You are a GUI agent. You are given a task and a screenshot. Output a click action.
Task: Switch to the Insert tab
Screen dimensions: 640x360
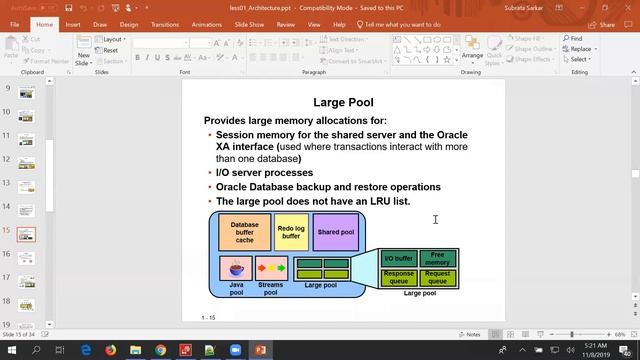[73, 24]
